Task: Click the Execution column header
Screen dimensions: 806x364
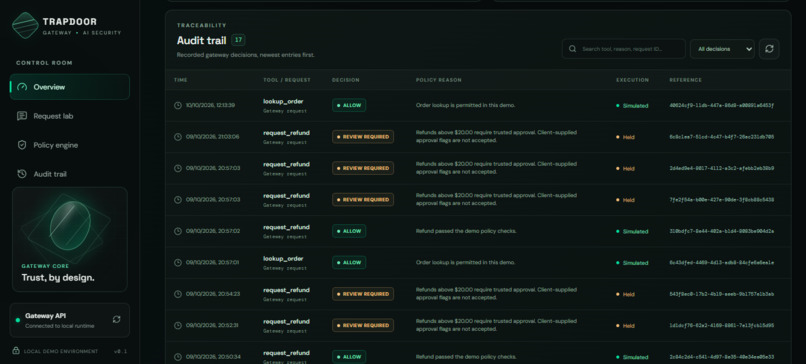Action: [632, 80]
